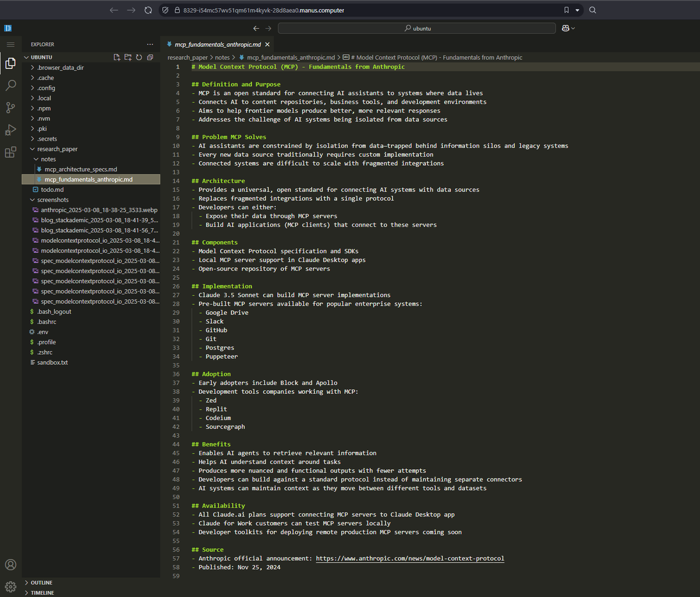Open Explorer's more actions ellipsis menu
Viewport: 700px width, 597px height.
(x=150, y=44)
